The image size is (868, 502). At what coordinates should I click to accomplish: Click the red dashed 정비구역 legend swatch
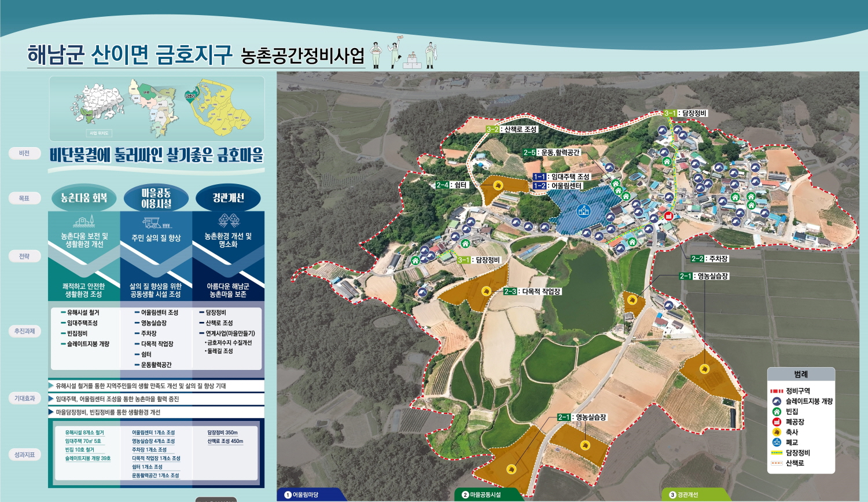click(x=777, y=391)
